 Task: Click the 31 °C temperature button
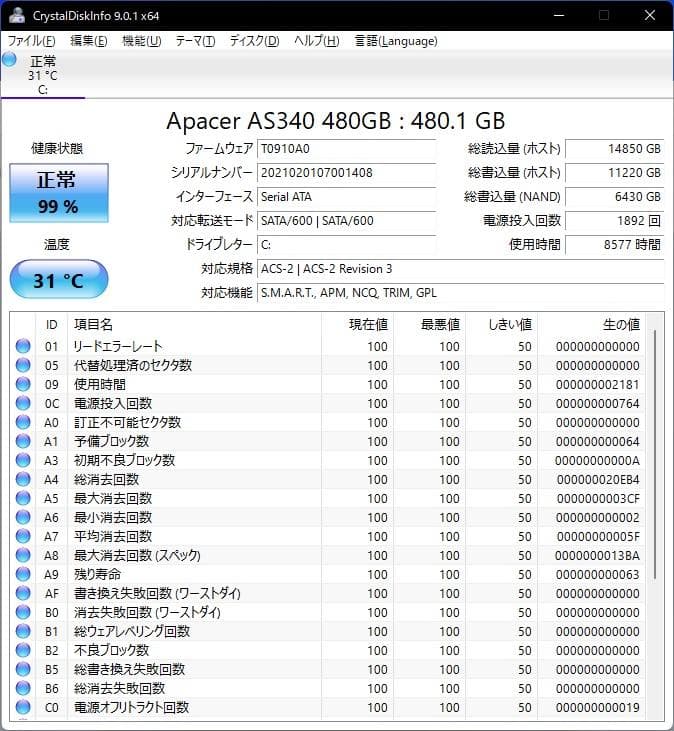(59, 280)
